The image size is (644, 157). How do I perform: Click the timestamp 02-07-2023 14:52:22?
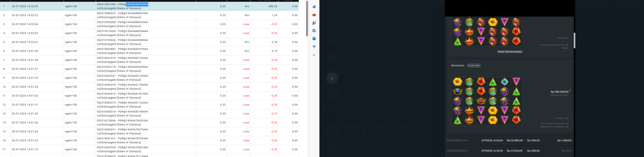(25, 15)
